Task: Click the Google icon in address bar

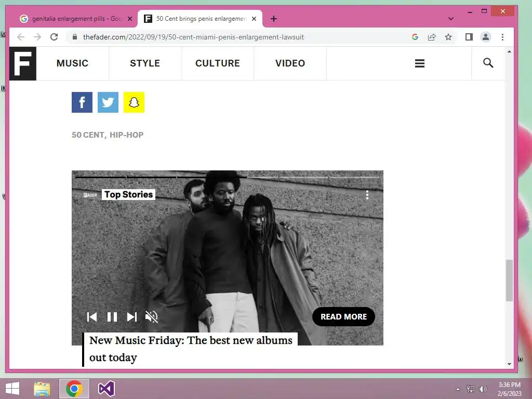Action: coord(415,37)
